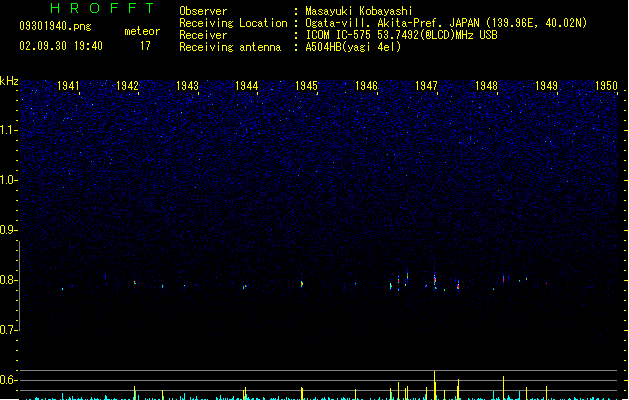Click the 1941 time marker
The height and width of the screenshot is (400, 629).
pos(68,86)
